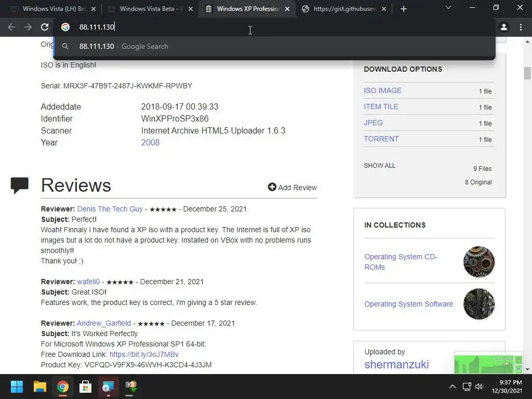
Task: Switch to the Windows Vista Beta tab
Action: (x=149, y=9)
